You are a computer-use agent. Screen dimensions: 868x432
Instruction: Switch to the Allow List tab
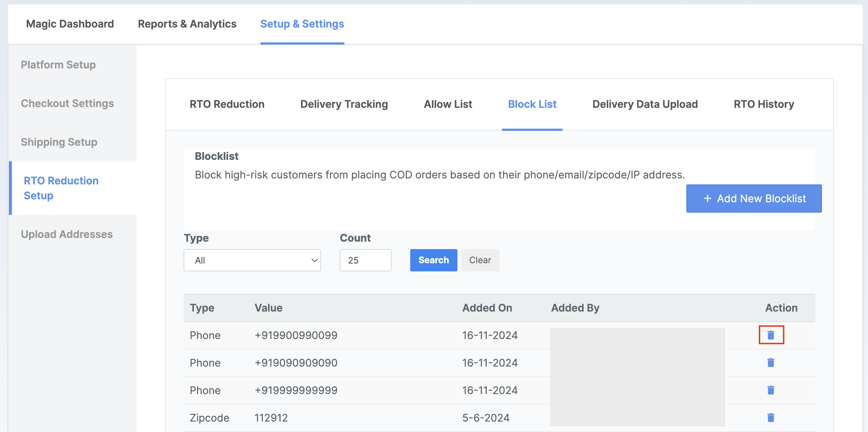tap(448, 104)
